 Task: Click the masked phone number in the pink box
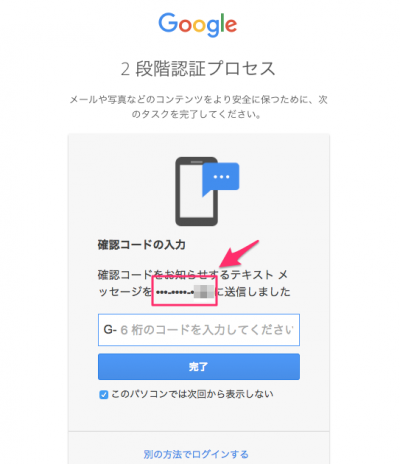click(184, 292)
